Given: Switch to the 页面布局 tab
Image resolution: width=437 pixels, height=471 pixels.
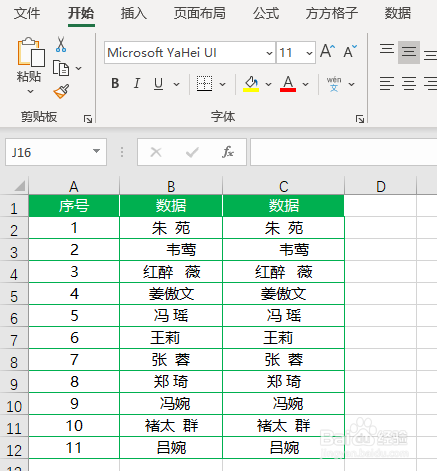Looking at the screenshot, I should 199,13.
